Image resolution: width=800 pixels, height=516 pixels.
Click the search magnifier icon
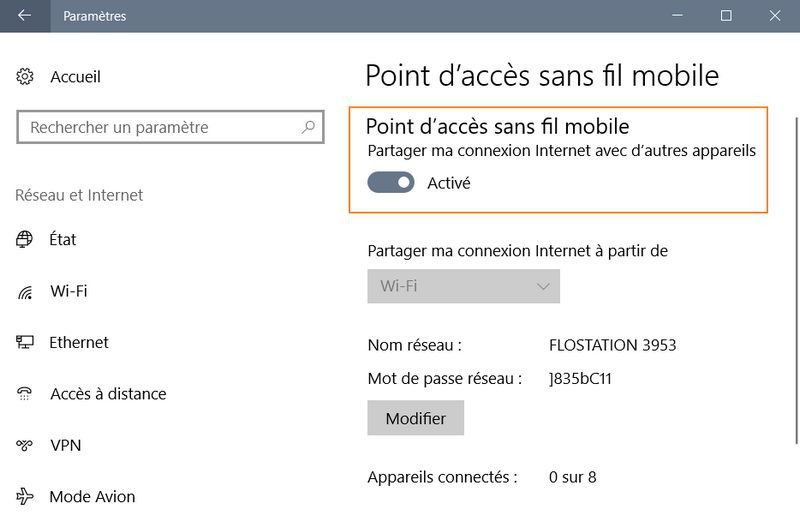tap(308, 127)
